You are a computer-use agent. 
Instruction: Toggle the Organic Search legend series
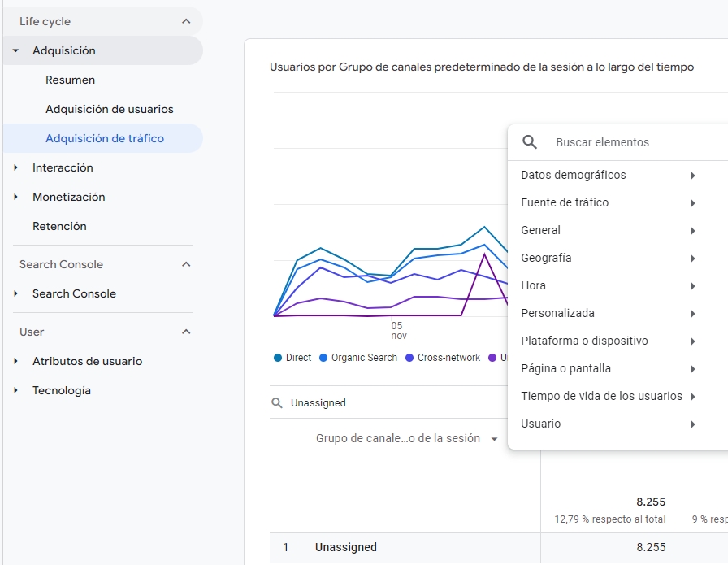358,358
